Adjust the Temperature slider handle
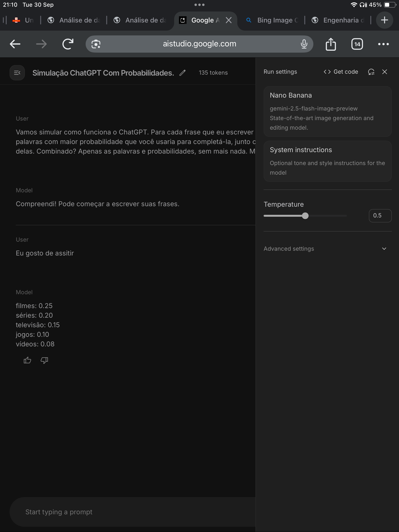This screenshot has height=532, width=399. 305,216
